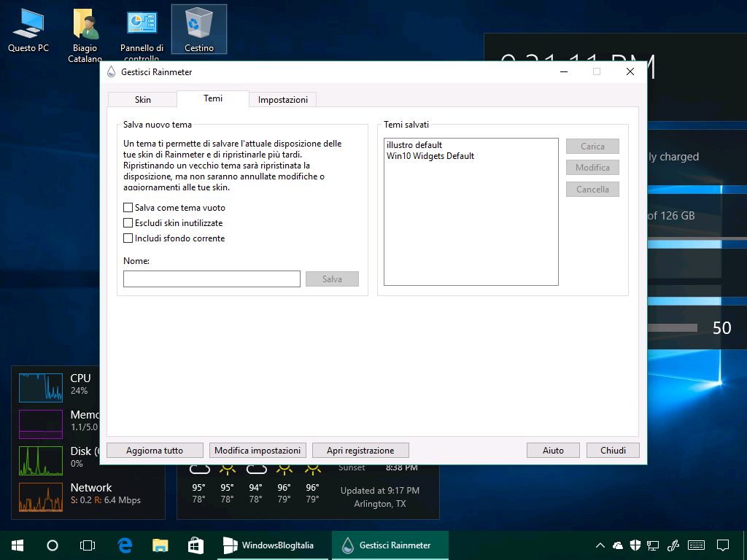Open Biagio Catalano user folder icon

point(85,35)
